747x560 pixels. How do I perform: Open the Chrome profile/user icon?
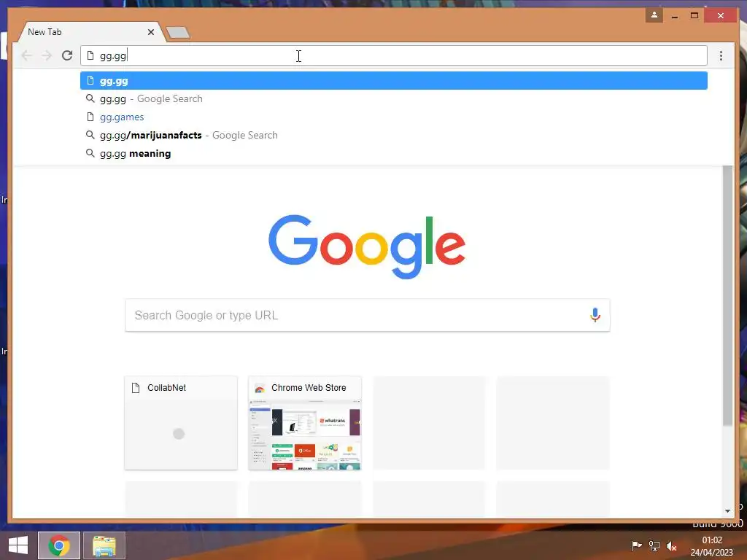pos(654,15)
